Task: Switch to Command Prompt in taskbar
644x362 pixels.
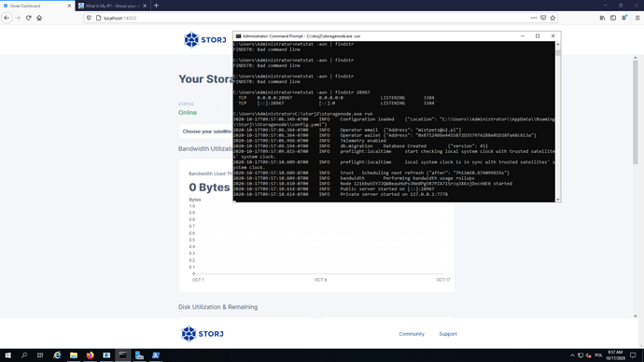Action: coord(123,355)
